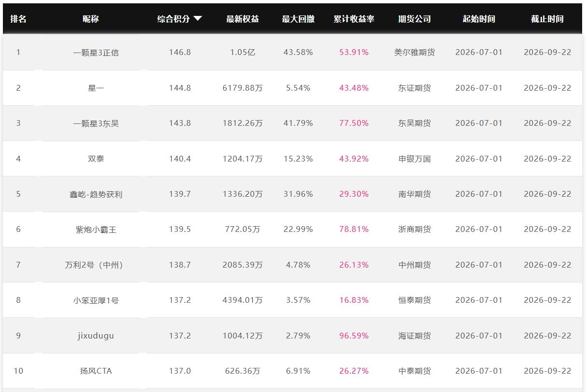
Task: Open the jixudugu trader profile
Action: [96, 336]
